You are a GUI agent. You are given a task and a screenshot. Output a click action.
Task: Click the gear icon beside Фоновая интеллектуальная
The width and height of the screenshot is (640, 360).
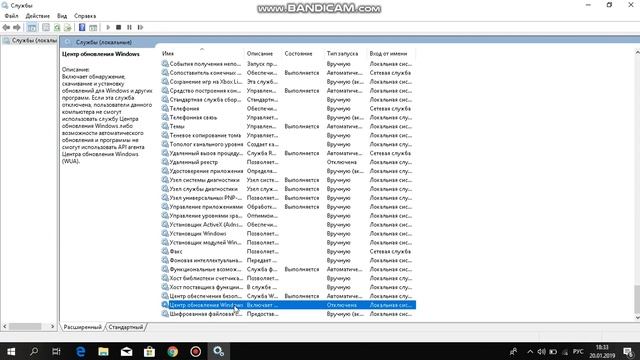coord(165,260)
